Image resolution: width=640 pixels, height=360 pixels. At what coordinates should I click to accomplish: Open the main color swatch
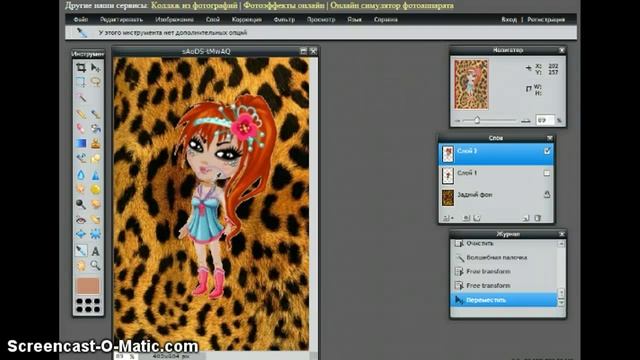88,286
